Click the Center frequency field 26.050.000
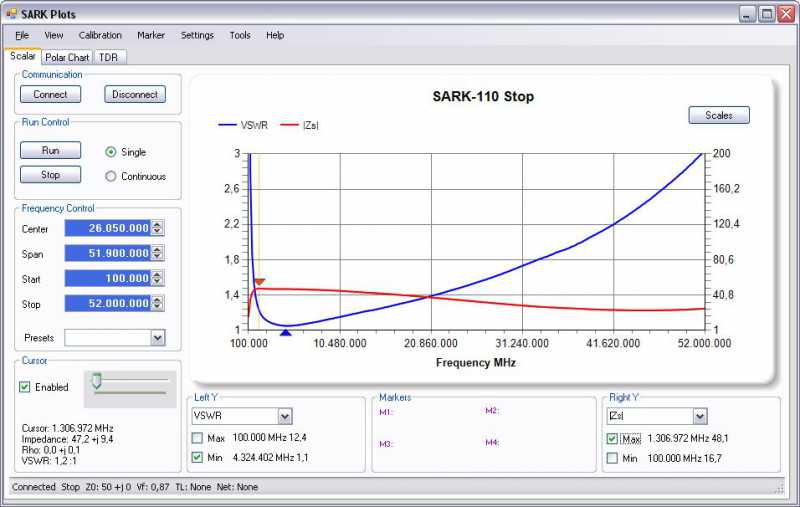800x507 pixels. (108, 228)
